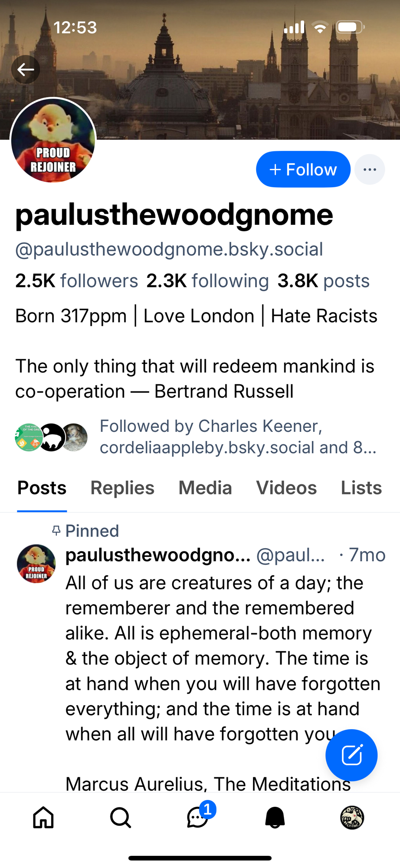The height and width of the screenshot is (868, 400).
Task: Open my profile avatar in bottom bar
Action: (352, 818)
